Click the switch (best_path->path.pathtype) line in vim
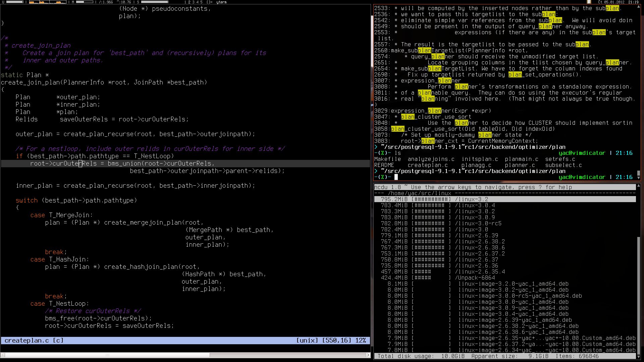This screenshot has width=644, height=362. [x=76, y=200]
